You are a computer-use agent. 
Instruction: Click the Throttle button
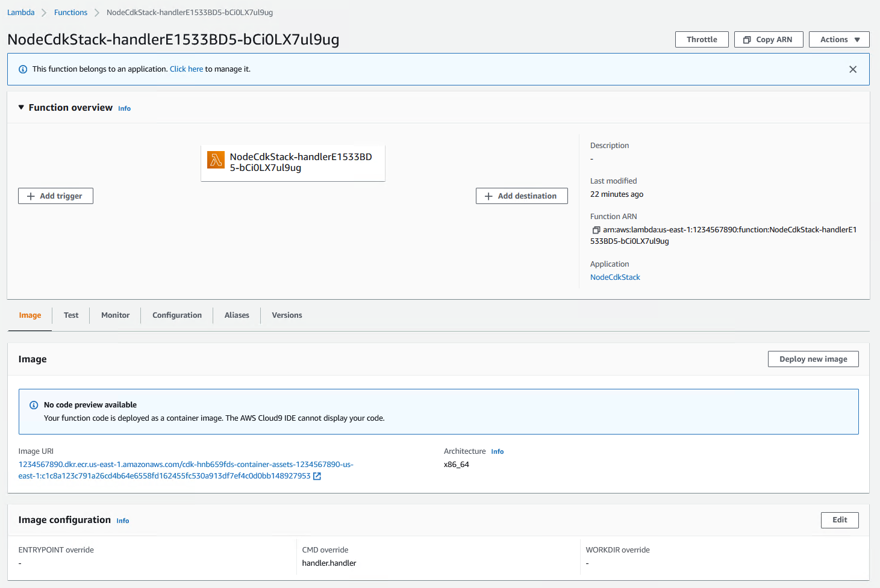pos(701,39)
